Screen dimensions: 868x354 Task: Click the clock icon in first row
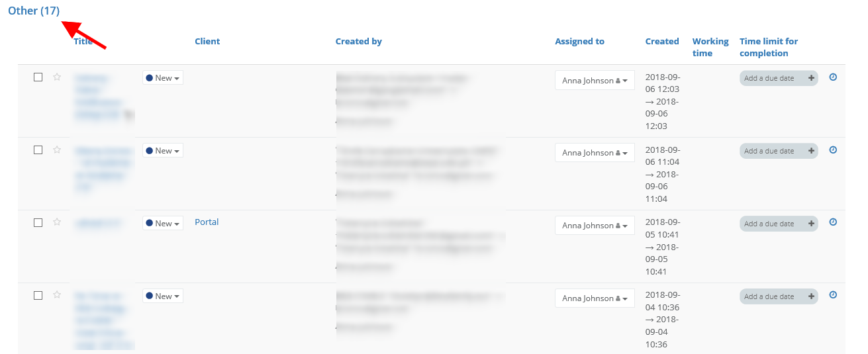(x=833, y=77)
